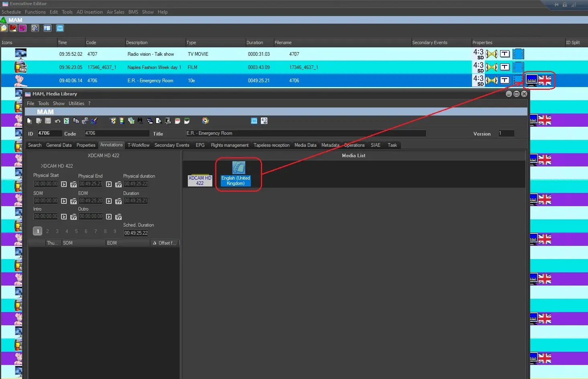The height and width of the screenshot is (379, 588).
Task: Select segment number 2
Action: tap(47, 231)
